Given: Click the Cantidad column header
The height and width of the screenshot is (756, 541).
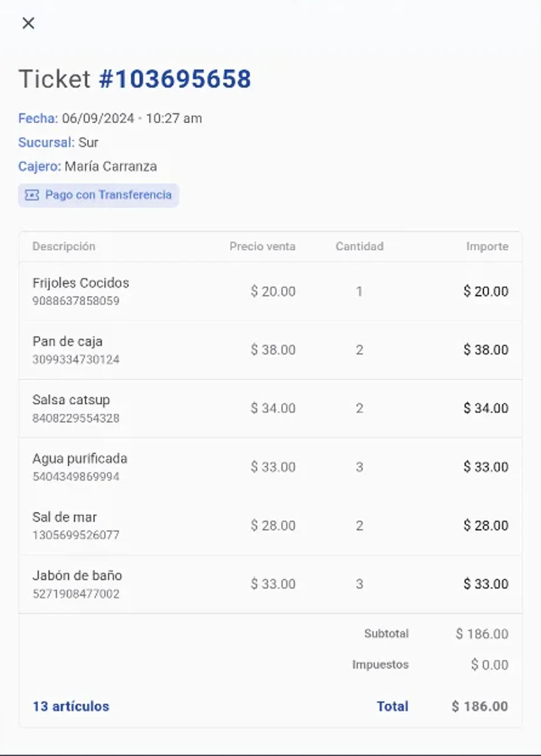Looking at the screenshot, I should coord(360,246).
